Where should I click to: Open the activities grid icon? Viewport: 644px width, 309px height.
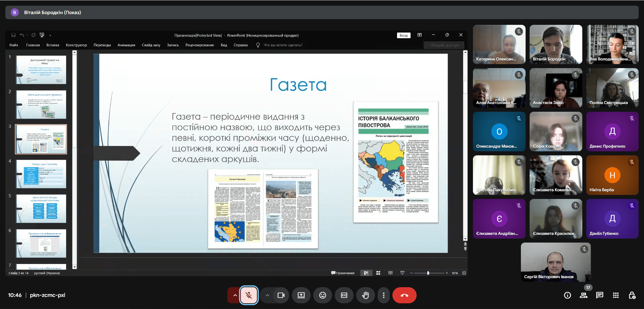click(x=616, y=295)
